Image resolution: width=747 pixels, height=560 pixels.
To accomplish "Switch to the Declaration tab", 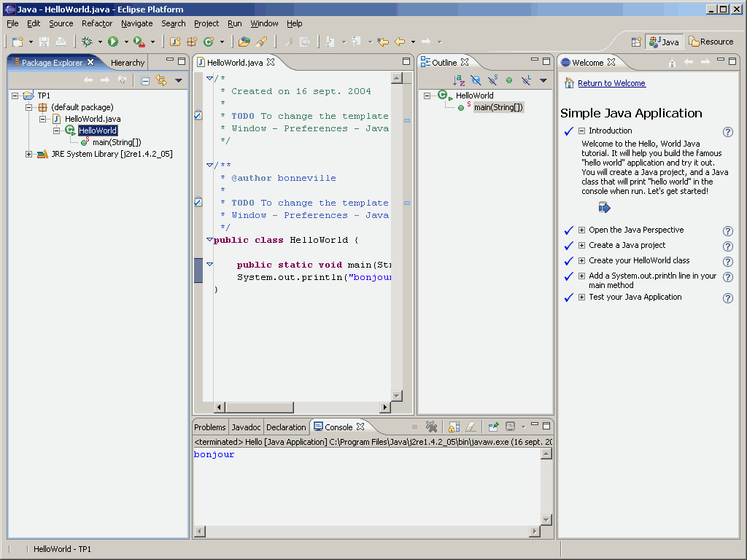I will pyautogui.click(x=286, y=427).
